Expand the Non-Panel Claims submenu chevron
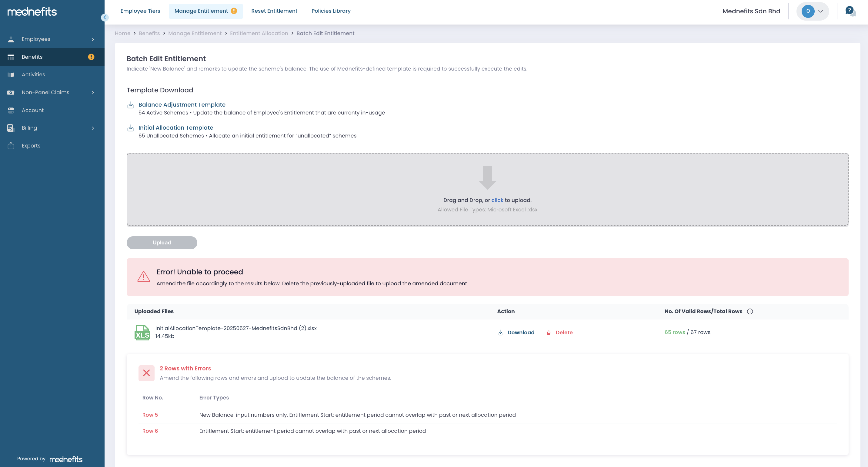This screenshot has width=868, height=467. pos(93,93)
